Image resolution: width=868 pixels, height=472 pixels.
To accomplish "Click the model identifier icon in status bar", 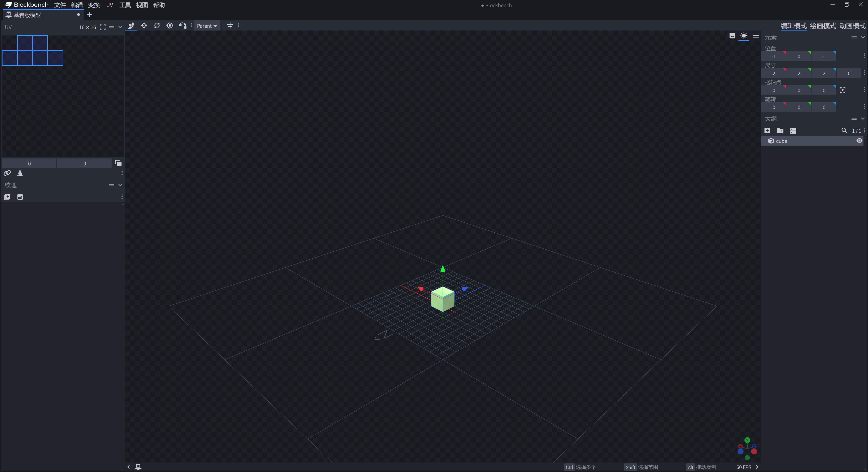I will (x=138, y=467).
